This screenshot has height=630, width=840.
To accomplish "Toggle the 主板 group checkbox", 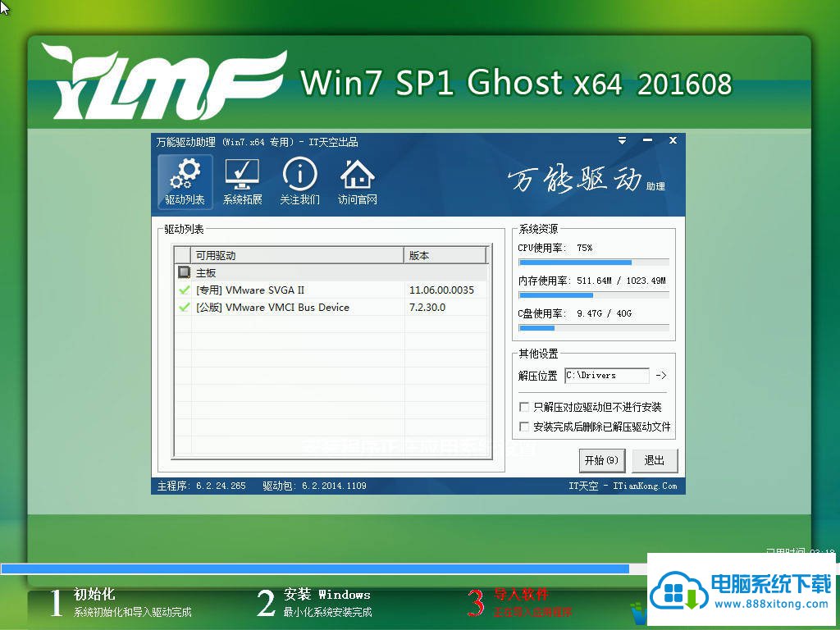I will [x=184, y=272].
